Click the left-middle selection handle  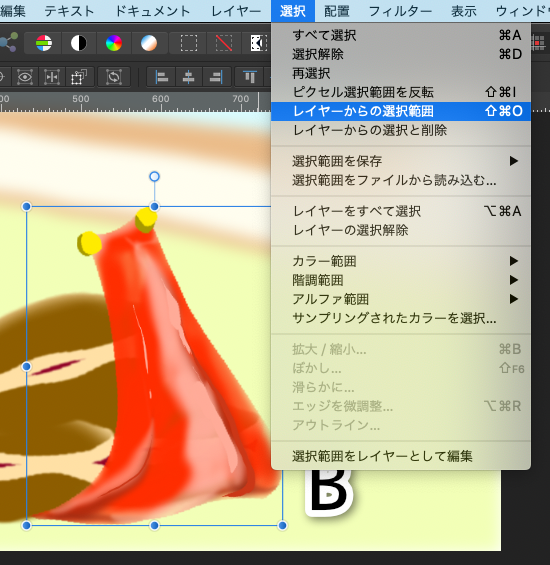[26, 366]
